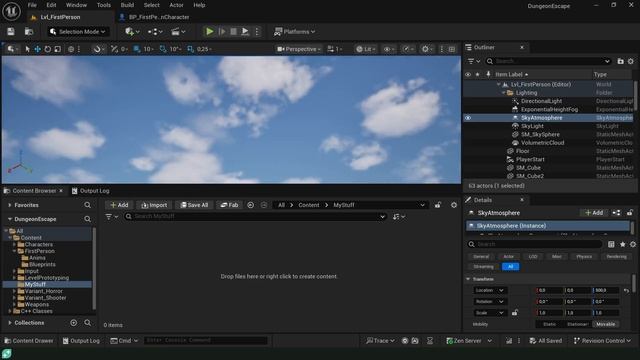This screenshot has height=360, width=640.
Task: Activate the Rotate tool in viewport
Action: point(48,49)
